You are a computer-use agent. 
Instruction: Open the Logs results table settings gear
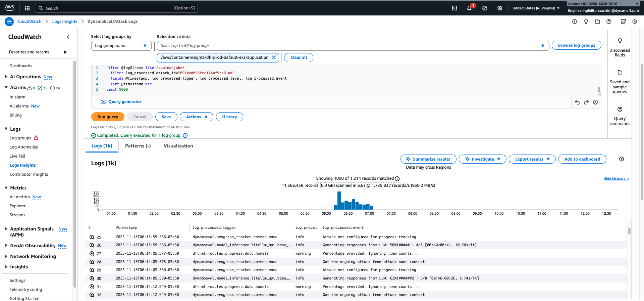pos(622,159)
